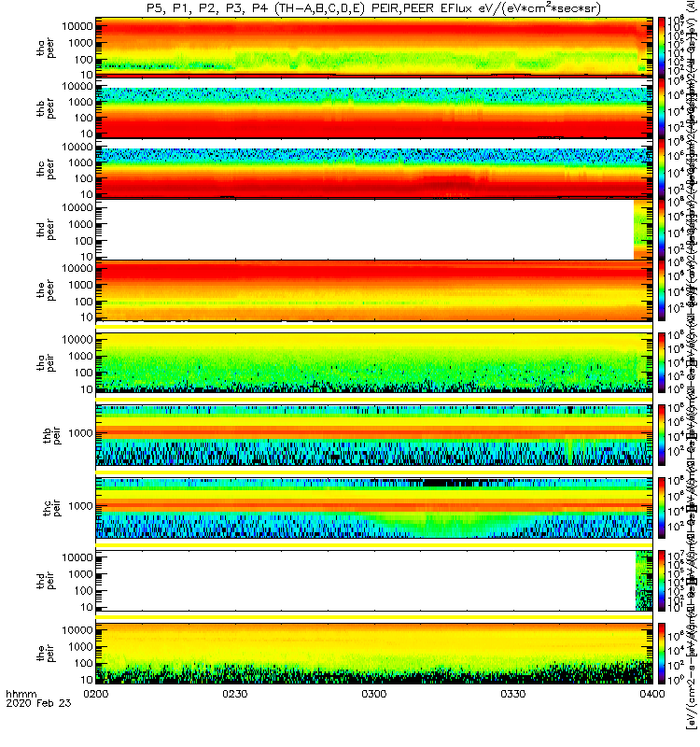Click the tha peer spectrogram panel
Screen dimensions: 700x747
(x=374, y=46)
